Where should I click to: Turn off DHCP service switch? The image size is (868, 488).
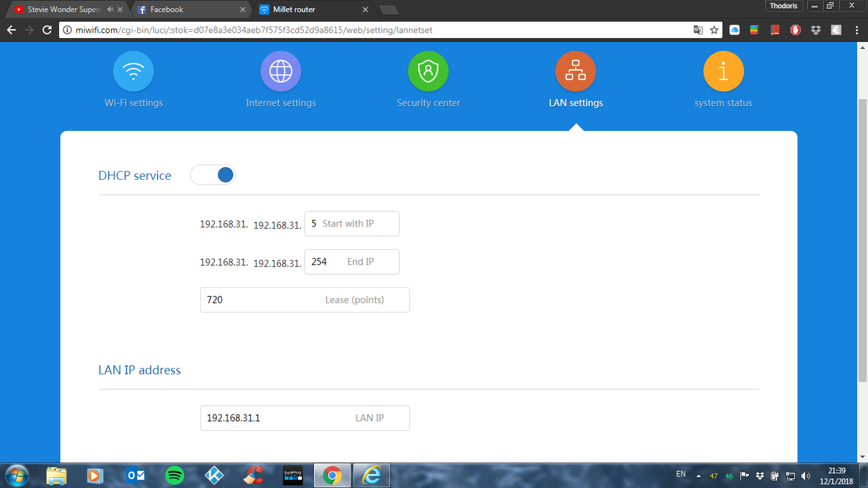click(x=212, y=175)
